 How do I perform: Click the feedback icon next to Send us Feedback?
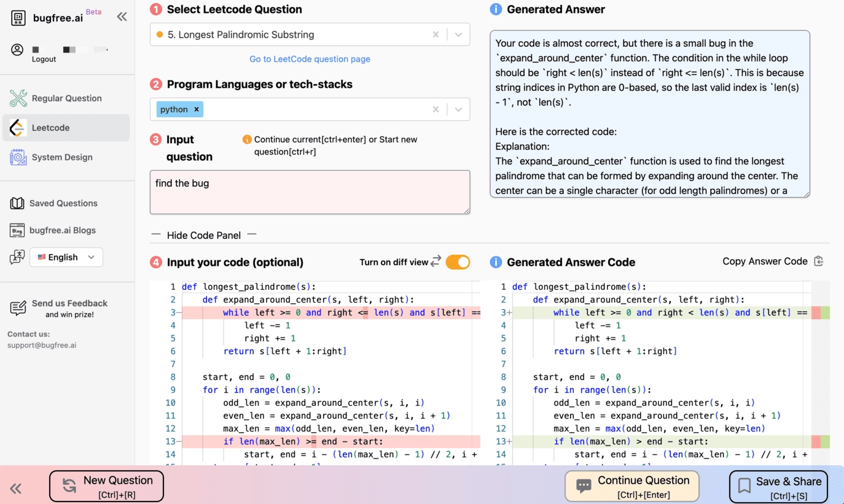(18, 308)
